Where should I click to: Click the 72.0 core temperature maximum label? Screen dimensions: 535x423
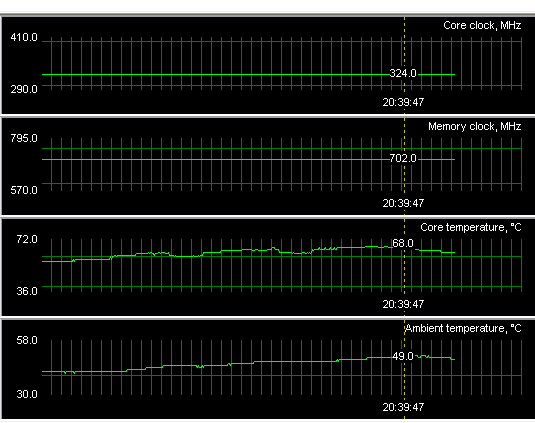click(27, 239)
